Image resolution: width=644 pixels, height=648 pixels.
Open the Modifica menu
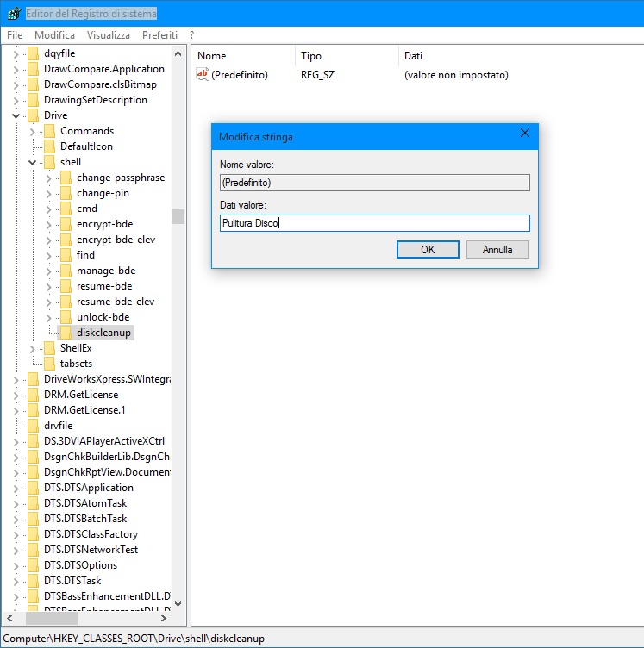pyautogui.click(x=54, y=35)
